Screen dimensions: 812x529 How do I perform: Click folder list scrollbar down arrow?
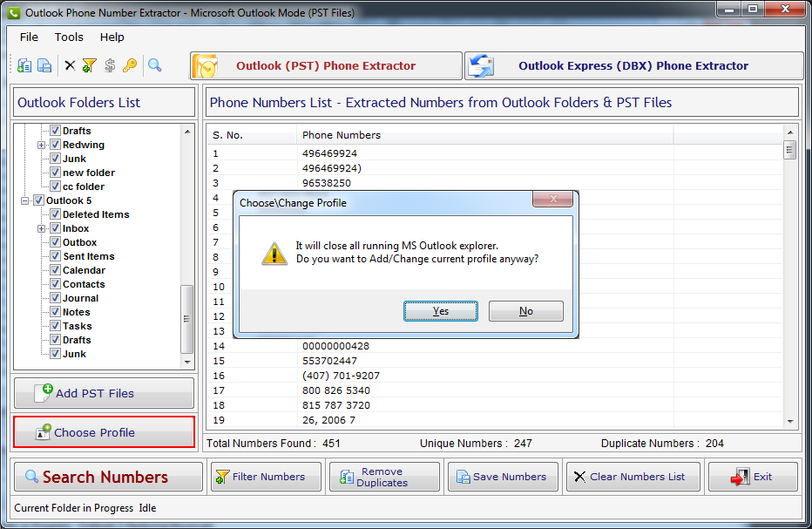[187, 363]
